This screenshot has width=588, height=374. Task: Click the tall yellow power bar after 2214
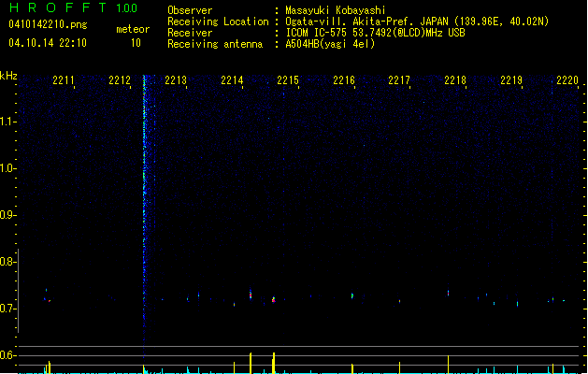(x=251, y=363)
